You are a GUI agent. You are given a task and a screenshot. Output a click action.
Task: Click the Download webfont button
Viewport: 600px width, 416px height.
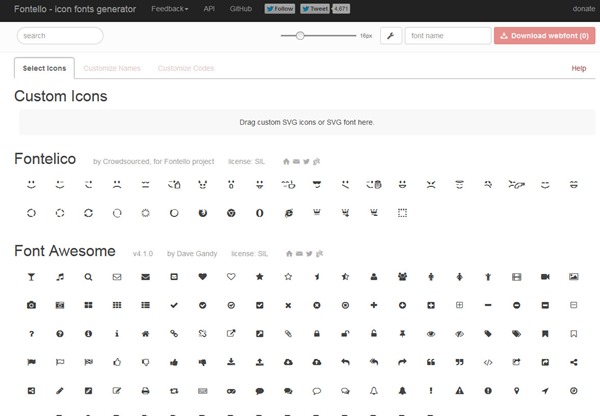tap(543, 36)
